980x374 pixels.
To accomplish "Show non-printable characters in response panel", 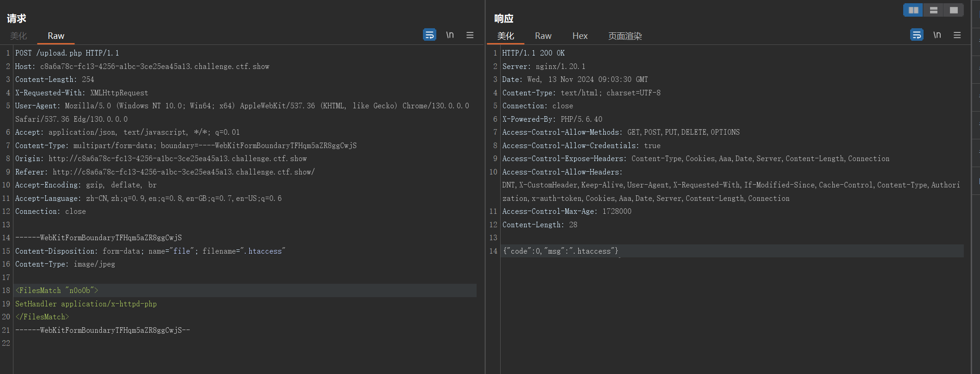I will pos(937,35).
